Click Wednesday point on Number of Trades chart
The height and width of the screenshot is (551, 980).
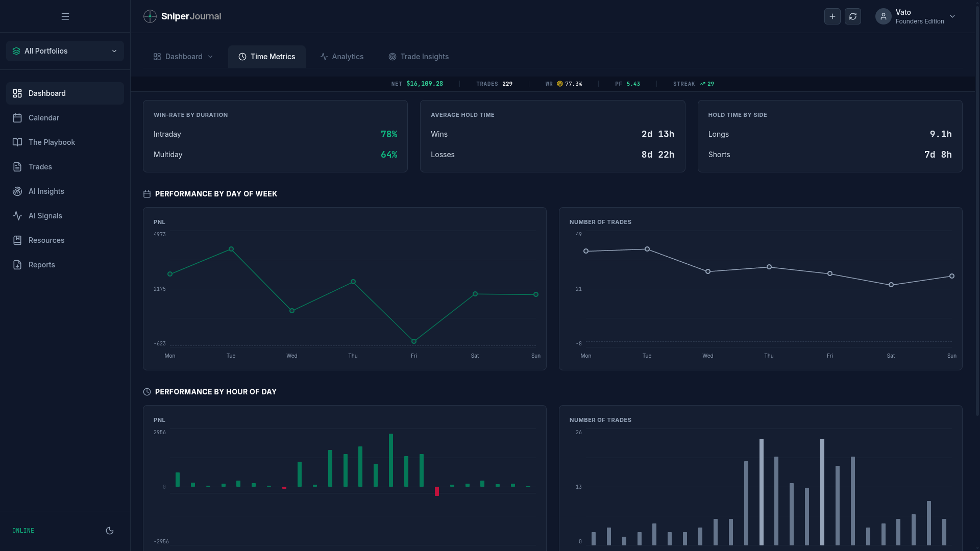pos(708,271)
